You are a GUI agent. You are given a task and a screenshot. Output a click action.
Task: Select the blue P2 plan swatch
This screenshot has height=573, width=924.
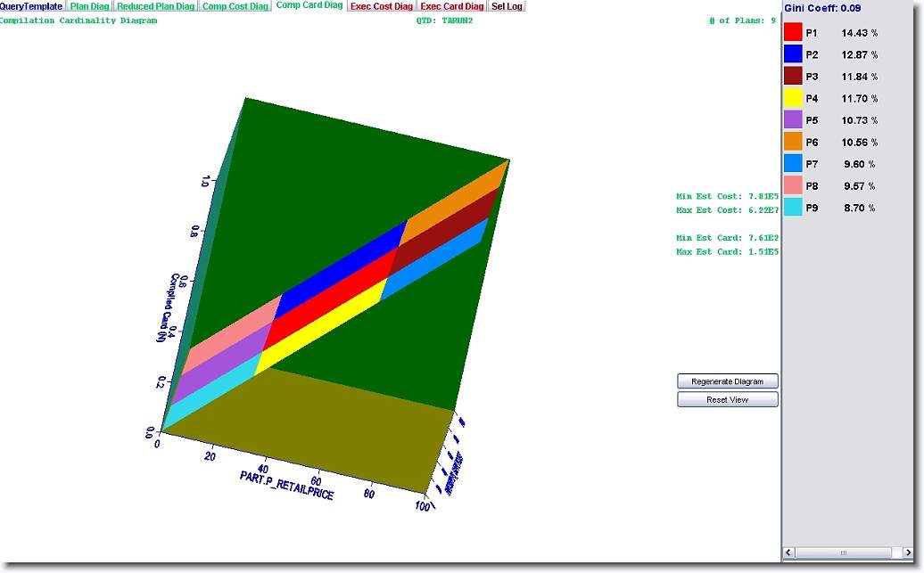pos(793,54)
